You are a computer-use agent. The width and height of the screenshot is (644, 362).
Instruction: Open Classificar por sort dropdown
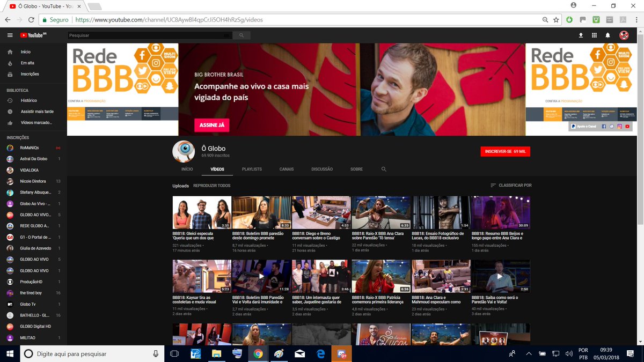[511, 186]
